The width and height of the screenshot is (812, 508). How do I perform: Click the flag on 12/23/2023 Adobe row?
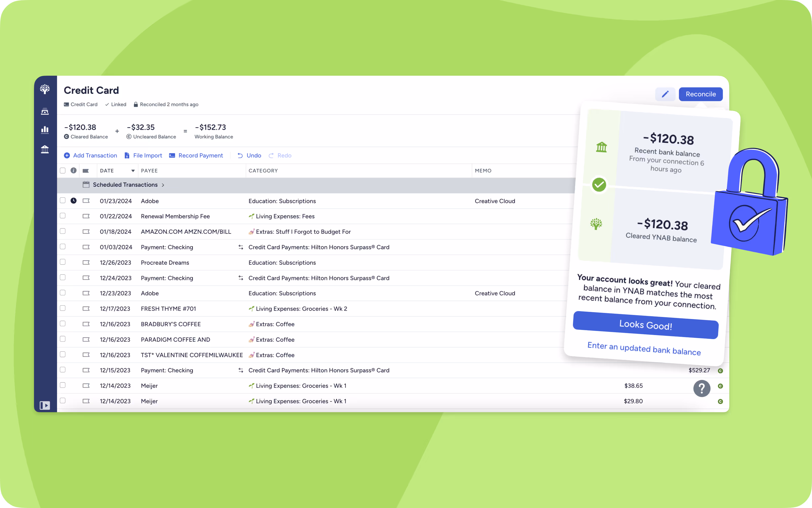coord(86,293)
